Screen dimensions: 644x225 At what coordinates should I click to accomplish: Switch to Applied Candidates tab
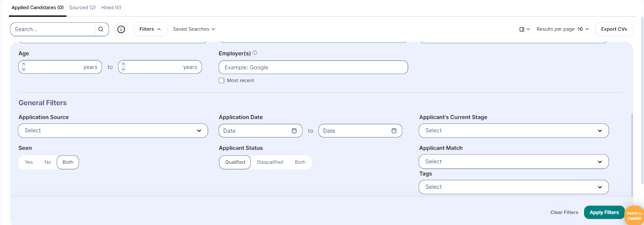(38, 8)
